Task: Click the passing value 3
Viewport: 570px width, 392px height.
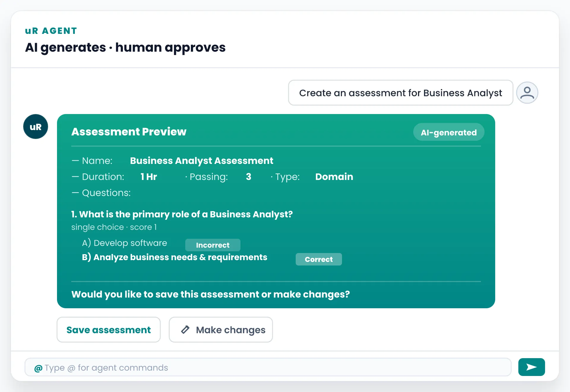Action: 248,177
